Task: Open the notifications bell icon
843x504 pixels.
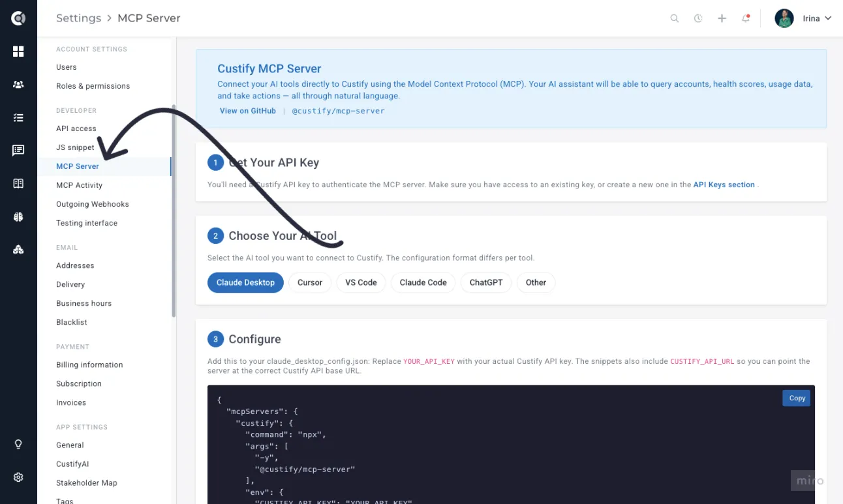Action: [x=746, y=18]
